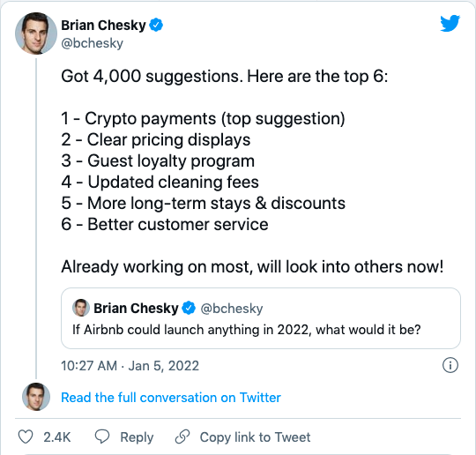
Task: Click Brian Chesky name in quoted tweet
Action: click(136, 309)
